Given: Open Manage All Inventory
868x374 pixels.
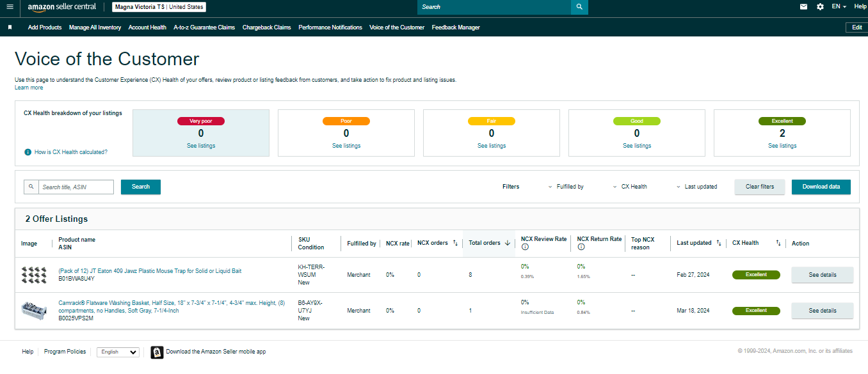Looking at the screenshot, I should [95, 27].
